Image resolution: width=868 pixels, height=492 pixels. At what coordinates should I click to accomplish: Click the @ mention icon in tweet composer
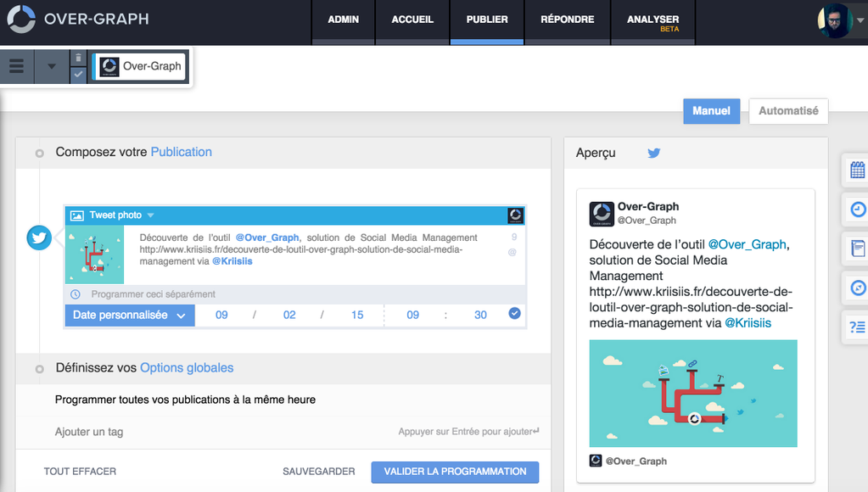pyautogui.click(x=512, y=252)
